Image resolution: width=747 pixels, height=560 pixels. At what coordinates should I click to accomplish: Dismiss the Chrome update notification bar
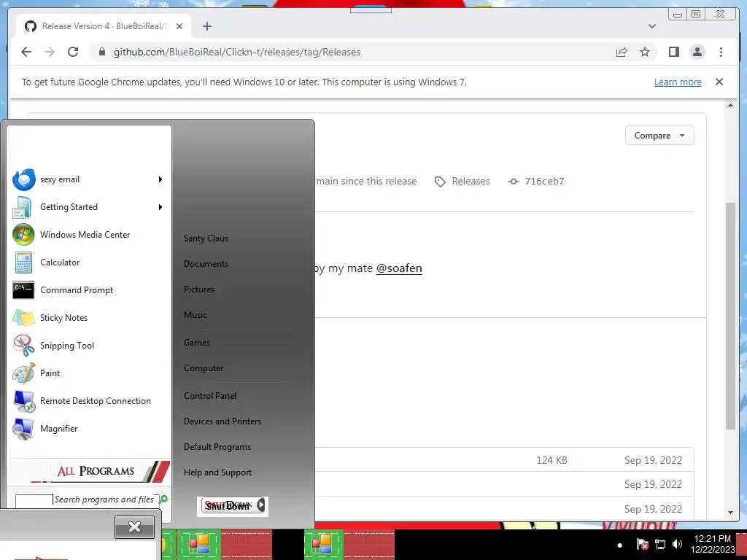click(719, 82)
